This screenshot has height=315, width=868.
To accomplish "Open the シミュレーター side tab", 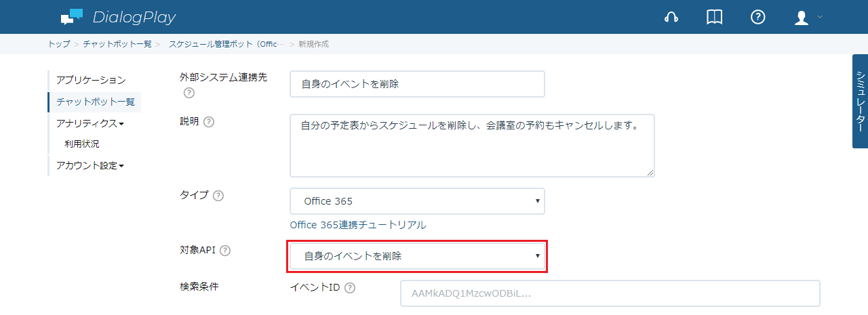I will pos(860,101).
